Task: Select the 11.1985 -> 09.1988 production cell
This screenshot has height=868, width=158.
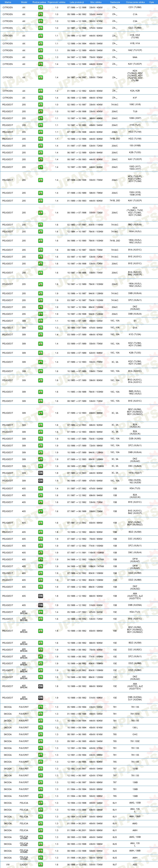Action: point(77,392)
